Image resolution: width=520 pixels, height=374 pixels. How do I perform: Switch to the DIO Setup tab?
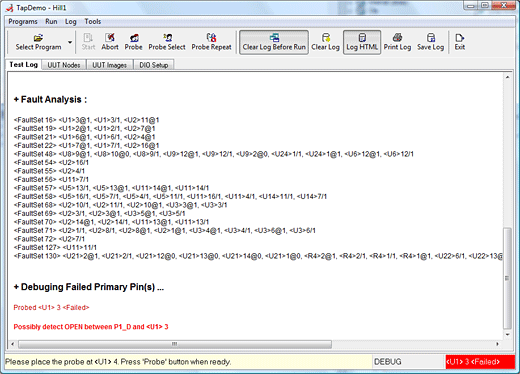pyautogui.click(x=154, y=65)
